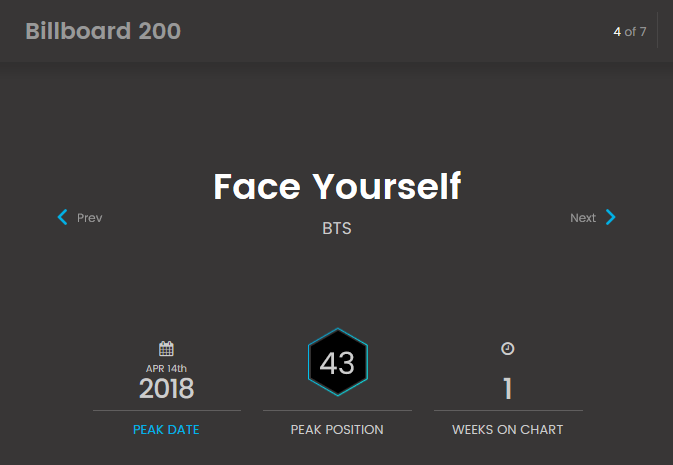Click the APR 14th date text
Viewport: 673px width, 465px height.
(167, 368)
